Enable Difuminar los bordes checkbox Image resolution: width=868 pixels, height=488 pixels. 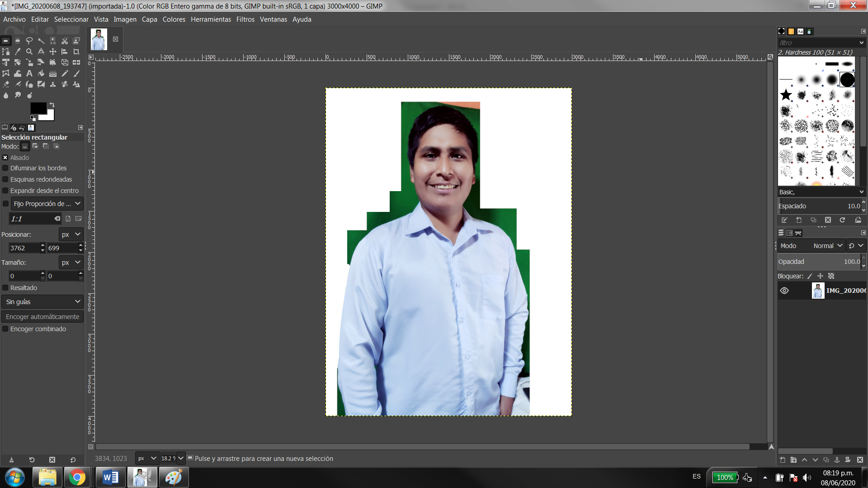point(5,168)
